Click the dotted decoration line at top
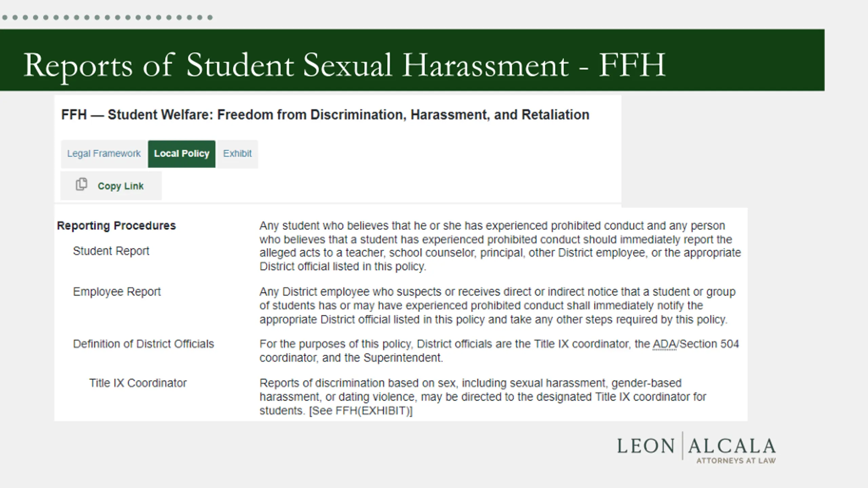Image resolution: width=868 pixels, height=488 pixels. pyautogui.click(x=107, y=17)
